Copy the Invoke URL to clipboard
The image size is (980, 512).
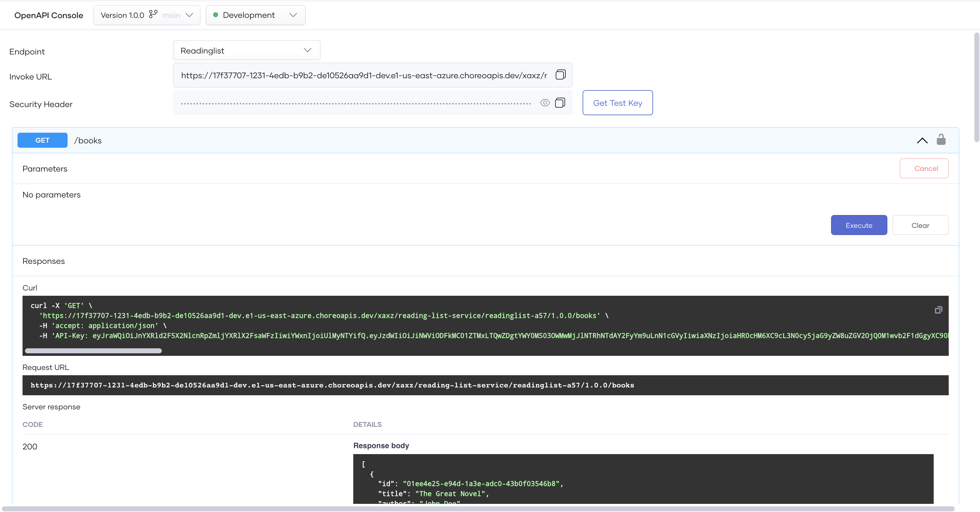560,74
